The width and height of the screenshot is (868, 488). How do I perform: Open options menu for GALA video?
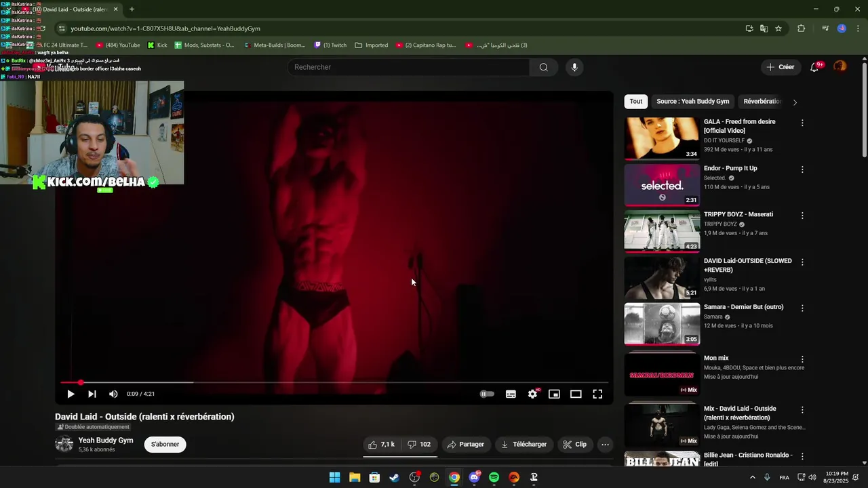tap(802, 123)
